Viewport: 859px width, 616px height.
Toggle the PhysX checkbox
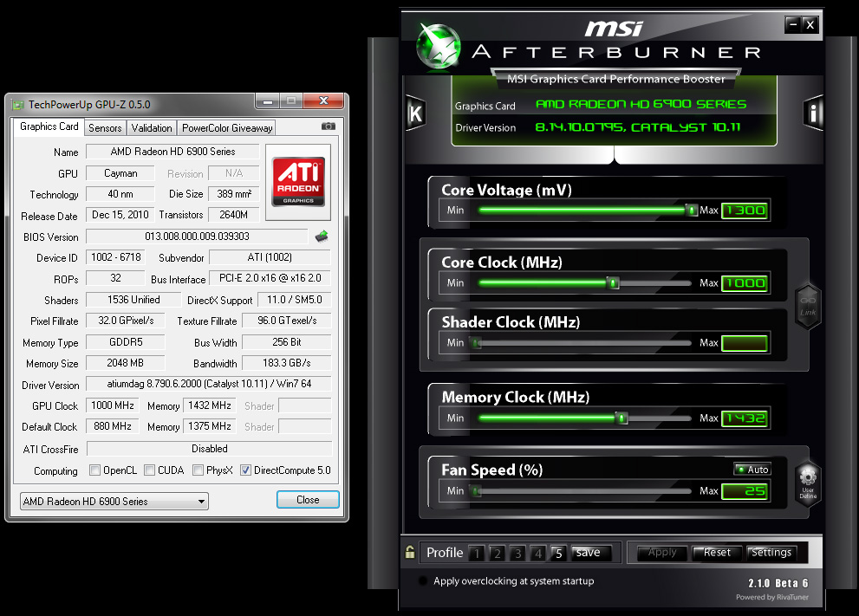[x=198, y=470]
